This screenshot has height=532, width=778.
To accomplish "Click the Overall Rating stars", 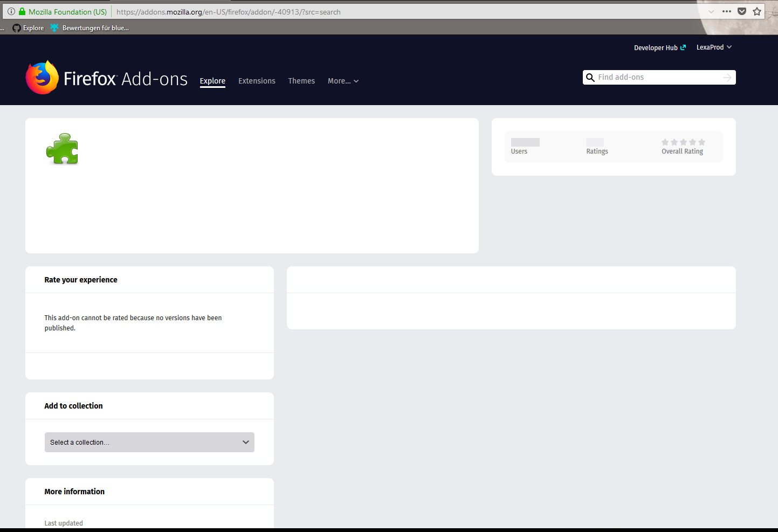I will [x=683, y=142].
